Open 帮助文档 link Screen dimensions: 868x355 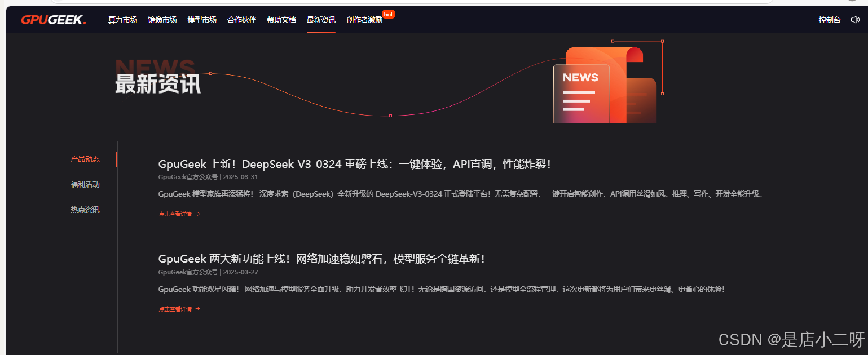[281, 20]
